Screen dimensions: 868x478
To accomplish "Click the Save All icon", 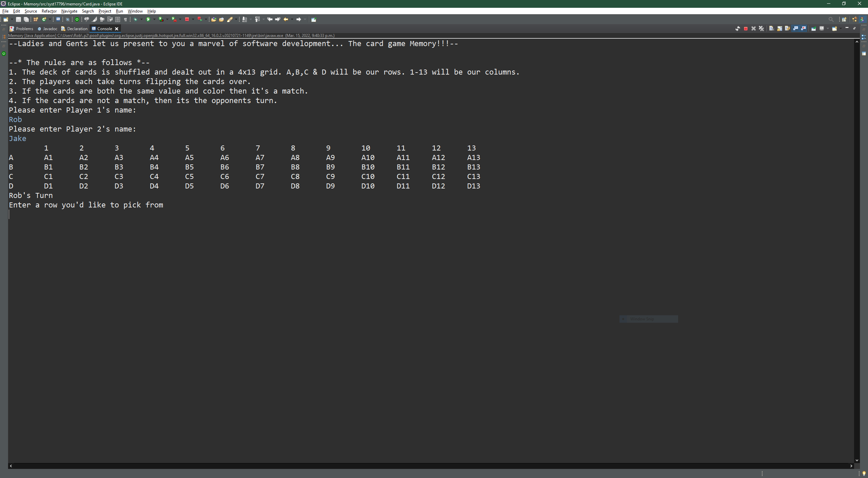I will [26, 19].
